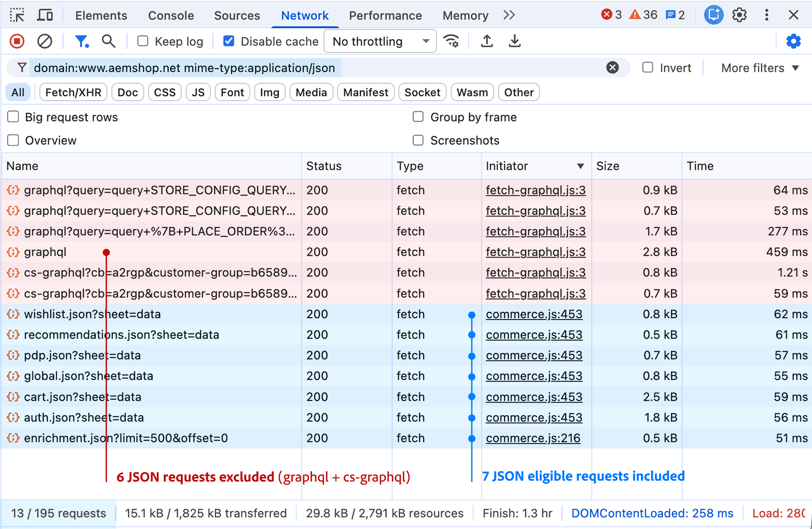Viewport: 812px width, 529px height.
Task: Export HAR file download icon
Action: (x=514, y=41)
